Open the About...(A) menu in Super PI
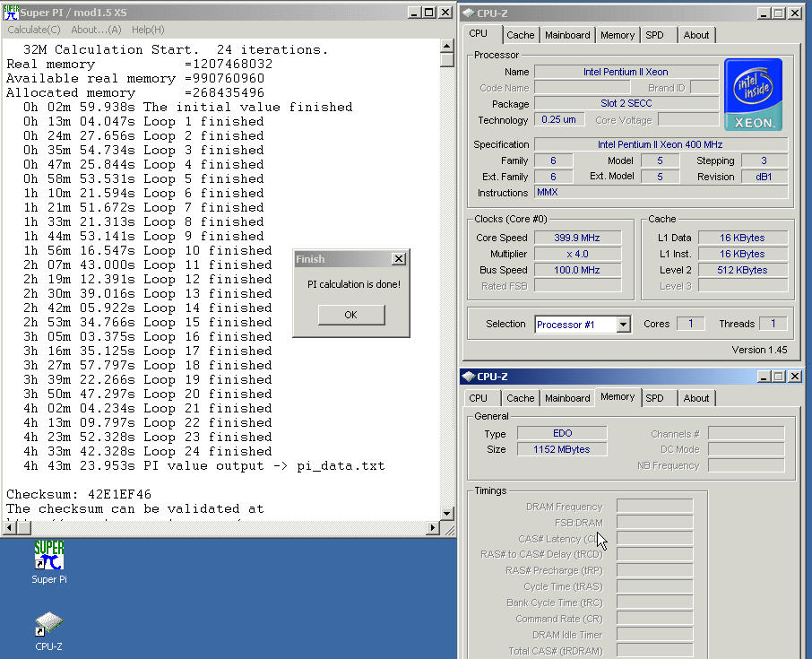812x659 pixels. [96, 30]
